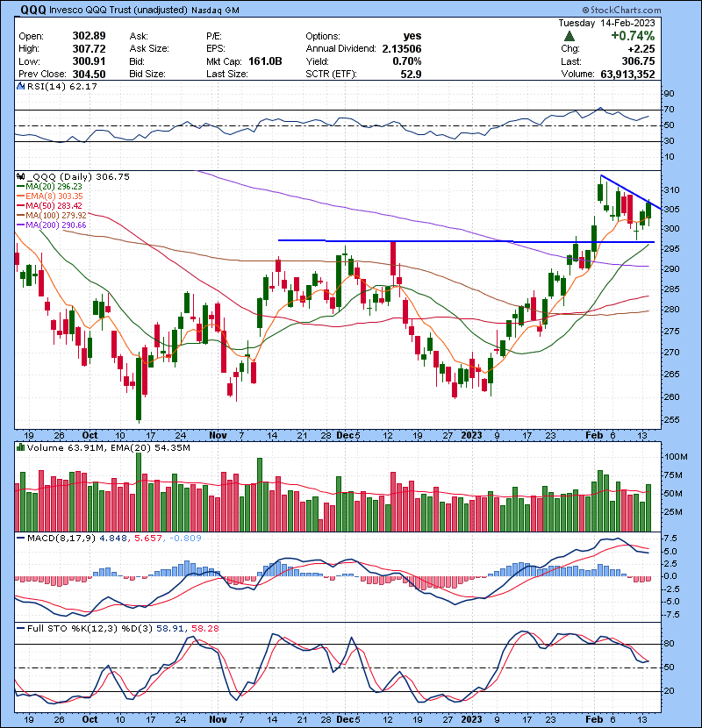Click the Chg value +2.25
The image size is (702, 728).
point(641,49)
